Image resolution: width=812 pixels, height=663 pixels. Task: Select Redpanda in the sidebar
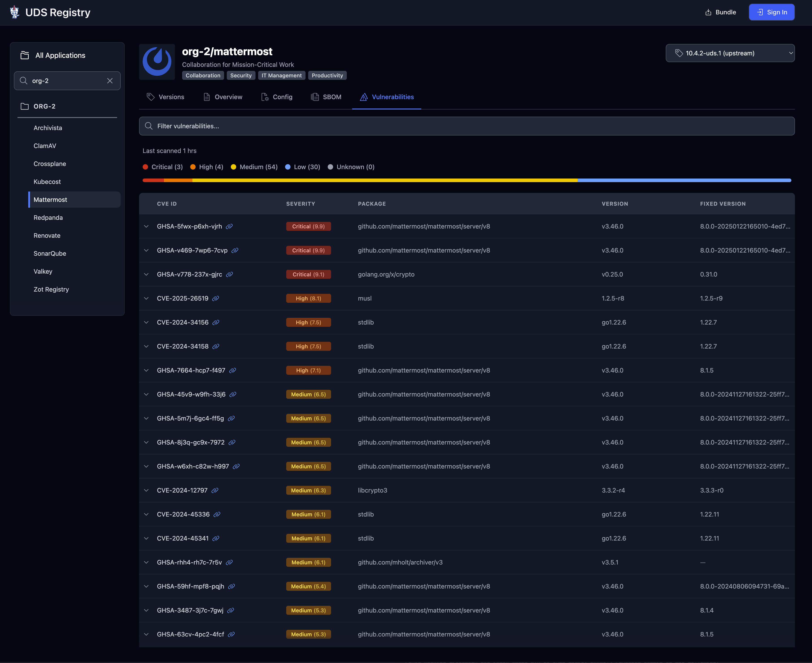click(48, 217)
